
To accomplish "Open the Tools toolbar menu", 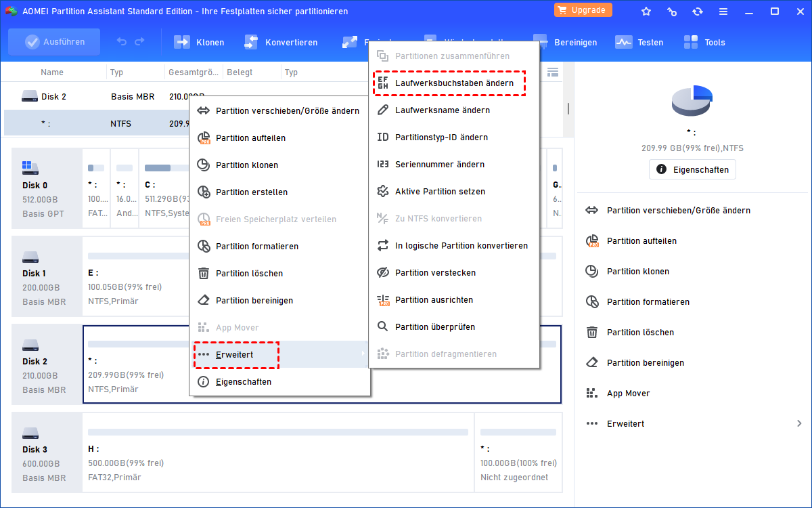I will (x=704, y=42).
